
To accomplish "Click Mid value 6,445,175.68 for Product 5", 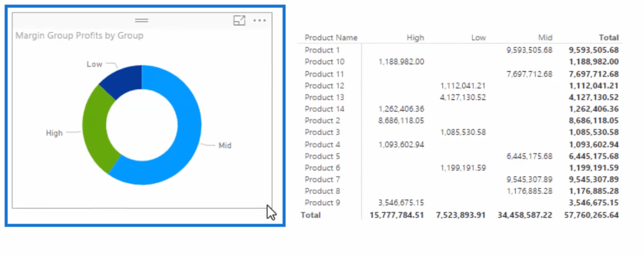I will pyautogui.click(x=529, y=156).
